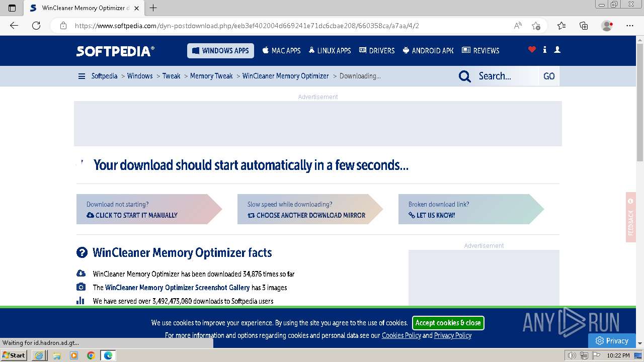Open the Read aloud icon in address bar
The width and height of the screenshot is (644, 362).
click(x=518, y=26)
